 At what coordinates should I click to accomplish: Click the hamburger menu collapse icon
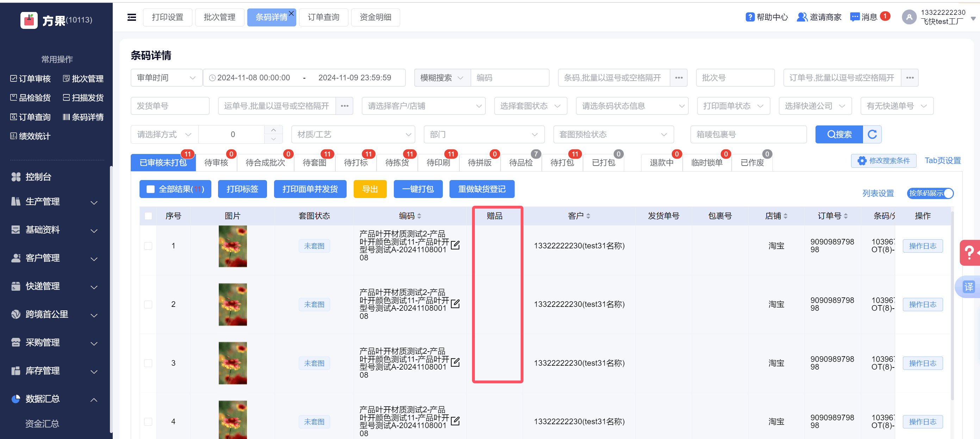tap(132, 17)
